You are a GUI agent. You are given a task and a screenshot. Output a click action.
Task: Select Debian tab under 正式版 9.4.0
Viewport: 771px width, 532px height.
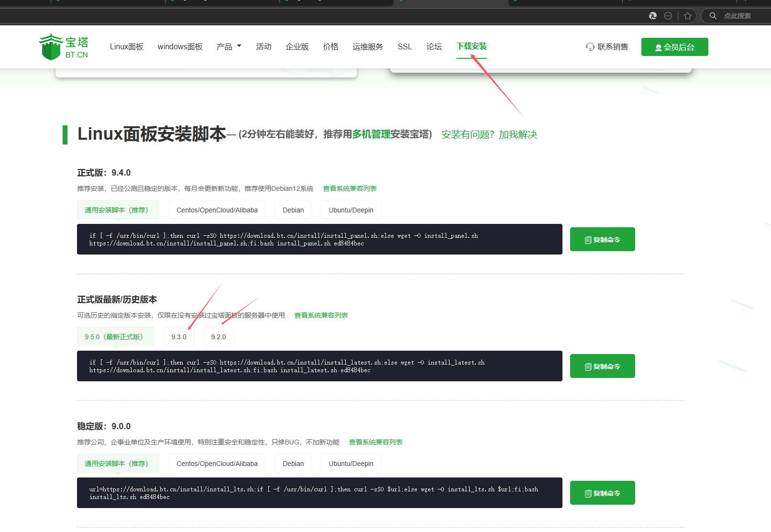pyautogui.click(x=293, y=210)
